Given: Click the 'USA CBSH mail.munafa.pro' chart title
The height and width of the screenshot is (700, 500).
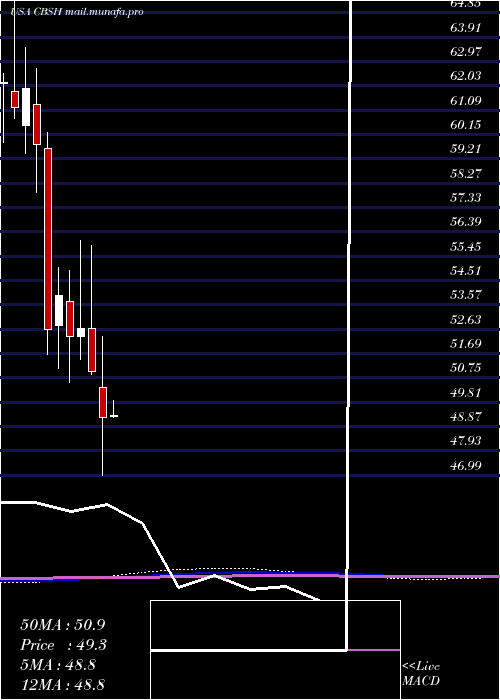Looking at the screenshot, I should click(x=77, y=12).
